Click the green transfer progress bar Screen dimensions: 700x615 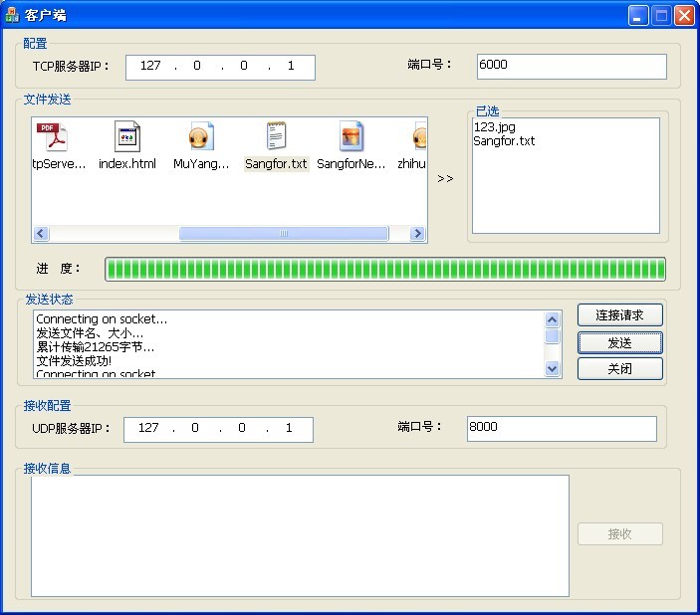(385, 269)
